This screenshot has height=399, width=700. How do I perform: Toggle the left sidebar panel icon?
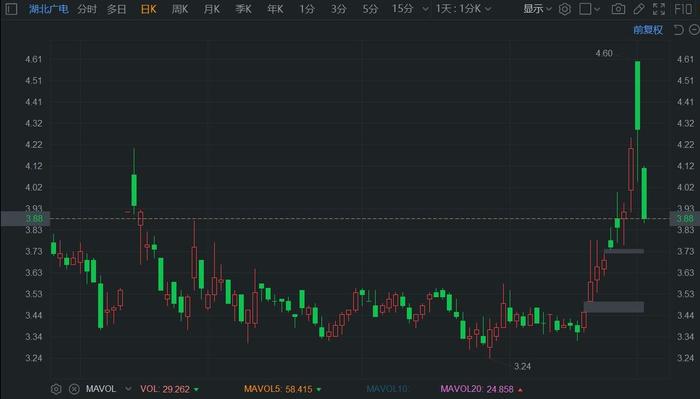[11, 9]
